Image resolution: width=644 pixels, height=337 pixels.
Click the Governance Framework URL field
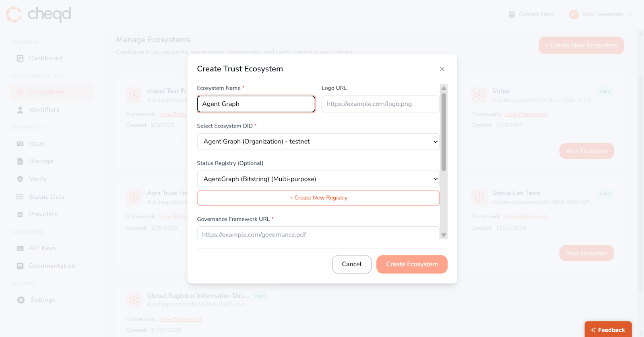[x=318, y=234]
